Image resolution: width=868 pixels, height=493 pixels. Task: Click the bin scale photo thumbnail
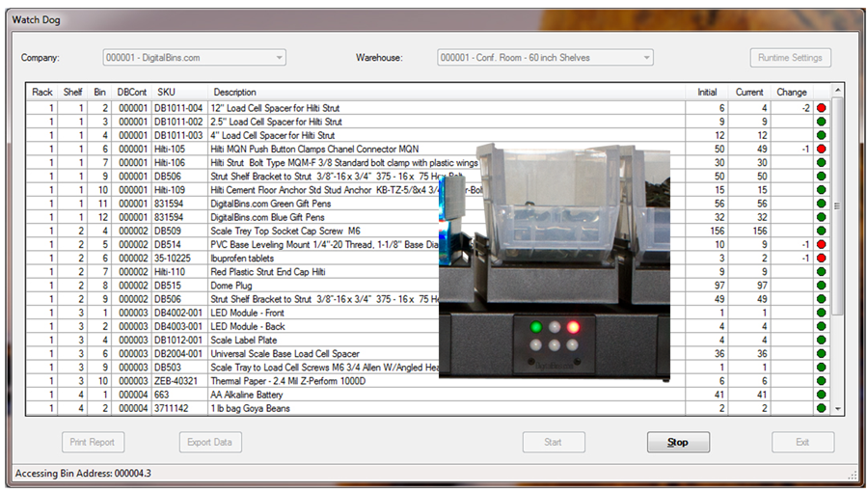[555, 262]
